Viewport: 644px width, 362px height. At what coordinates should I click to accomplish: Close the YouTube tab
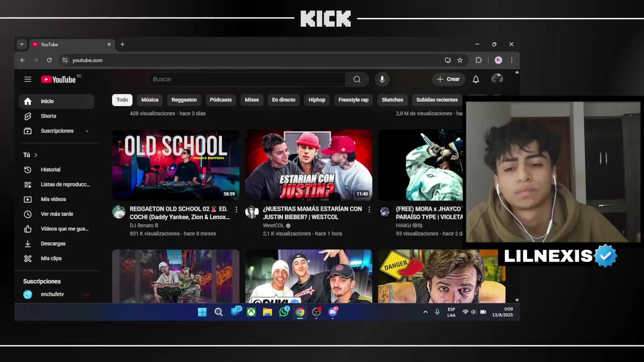pos(109,44)
